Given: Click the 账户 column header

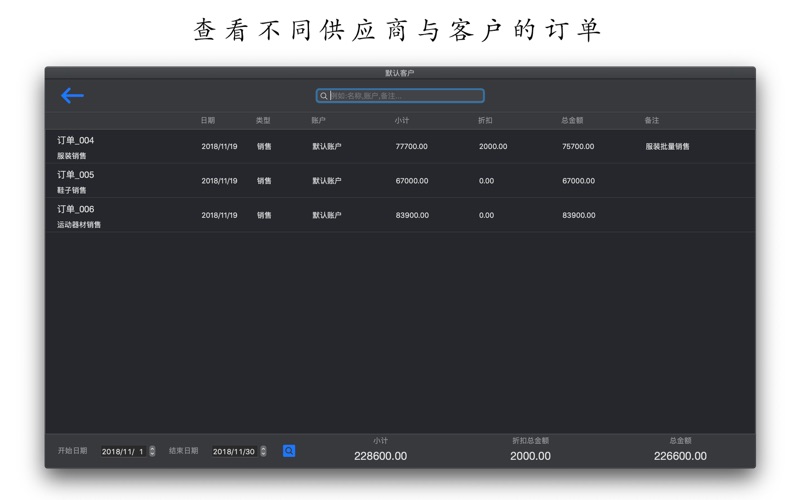Looking at the screenshot, I should (319, 121).
